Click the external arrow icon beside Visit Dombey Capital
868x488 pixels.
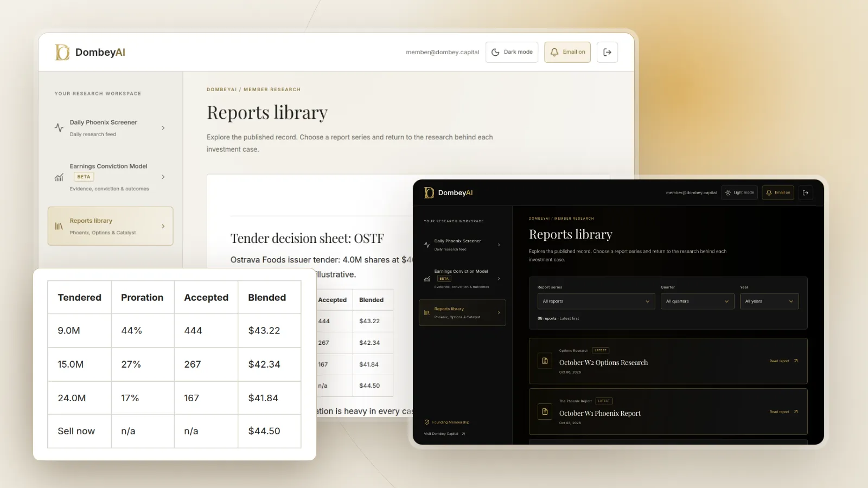463,434
